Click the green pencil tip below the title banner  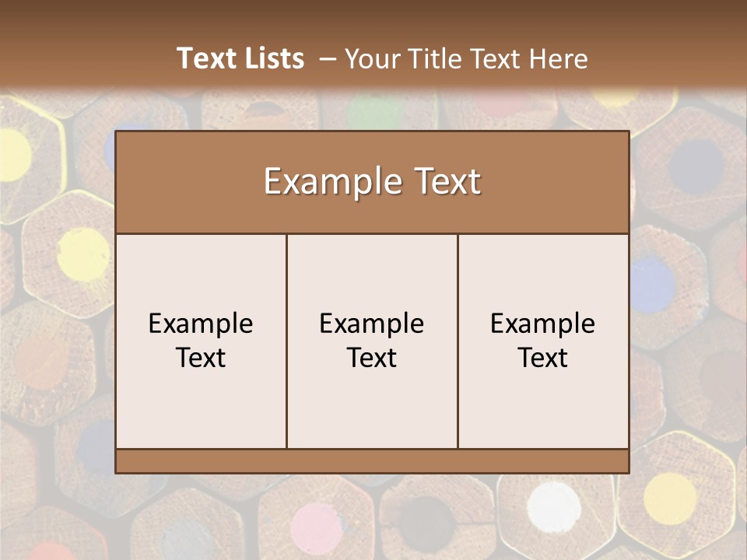tap(373, 112)
